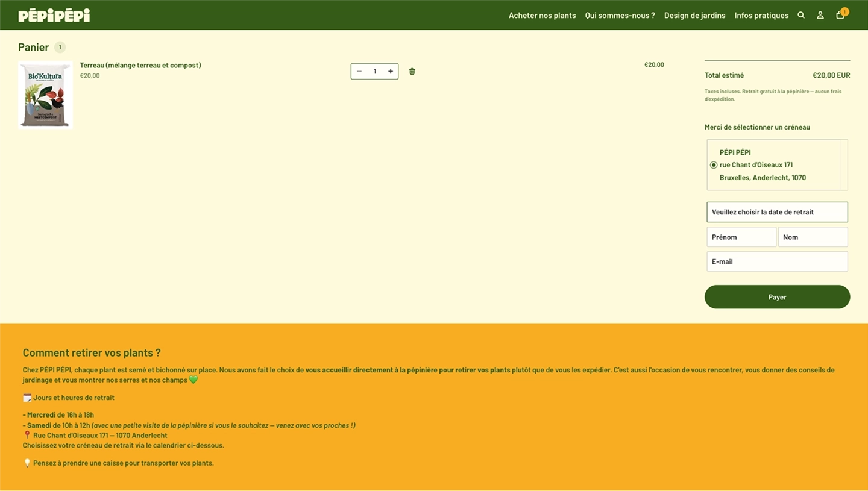Open the Terreau product thumbnail

[46, 95]
